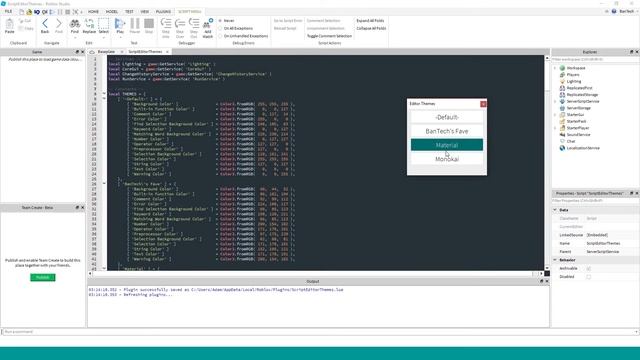Screen dimensions: 640x360
Task: Select Workspace in Explorer
Action: (x=576, y=68)
